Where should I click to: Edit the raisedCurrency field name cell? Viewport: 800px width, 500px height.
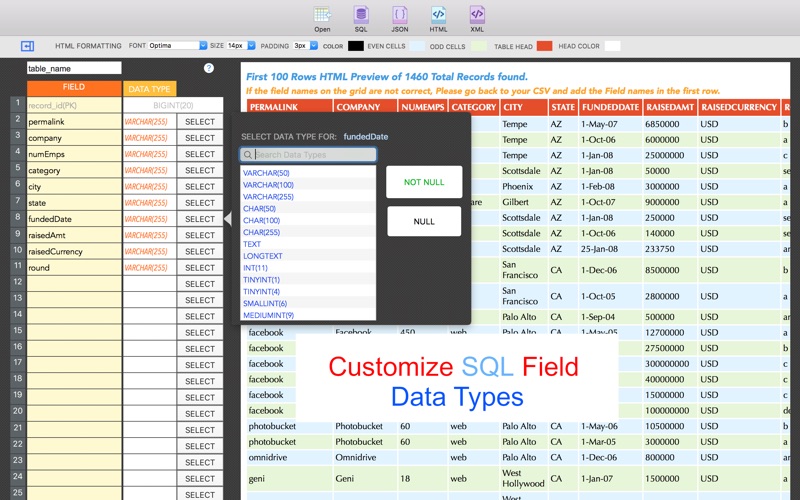coord(74,252)
